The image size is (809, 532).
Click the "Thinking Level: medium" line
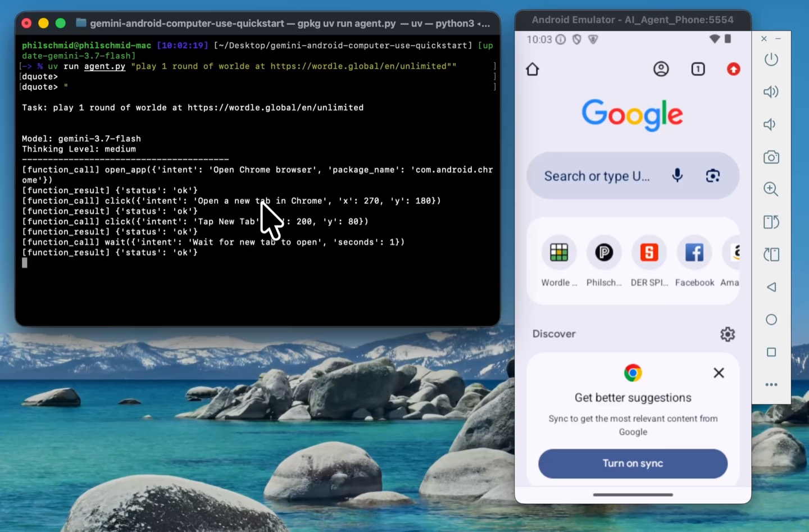pyautogui.click(x=79, y=149)
